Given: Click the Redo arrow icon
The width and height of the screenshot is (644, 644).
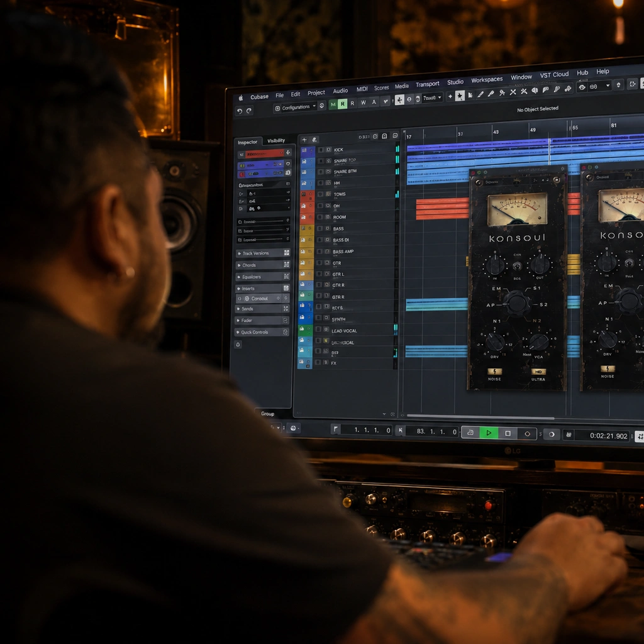Looking at the screenshot, I should coord(249,111).
